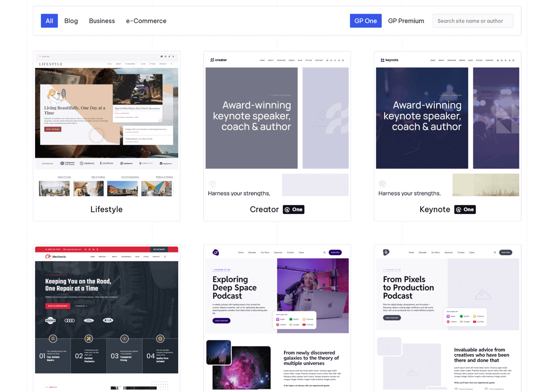
Task: Click the Castbox icon in the podcast template
Action: pyautogui.click(x=278, y=324)
